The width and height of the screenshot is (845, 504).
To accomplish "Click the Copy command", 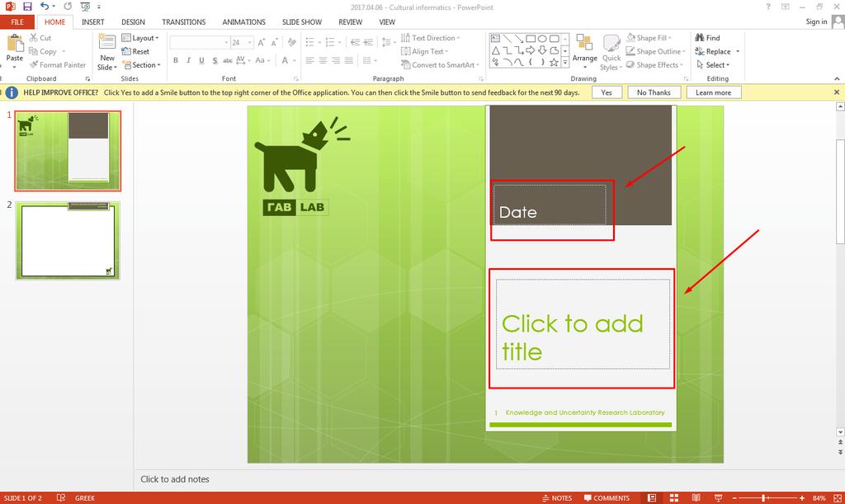I will 43,51.
